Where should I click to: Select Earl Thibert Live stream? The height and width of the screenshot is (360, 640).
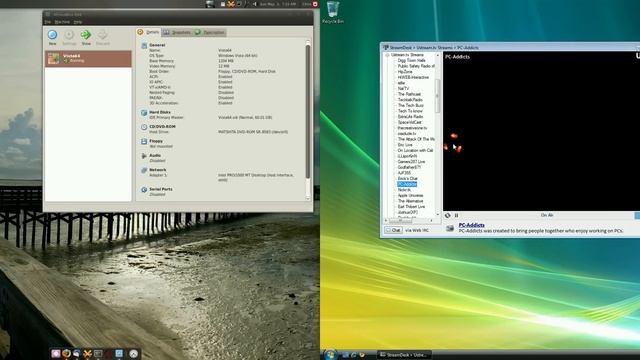(x=411, y=207)
